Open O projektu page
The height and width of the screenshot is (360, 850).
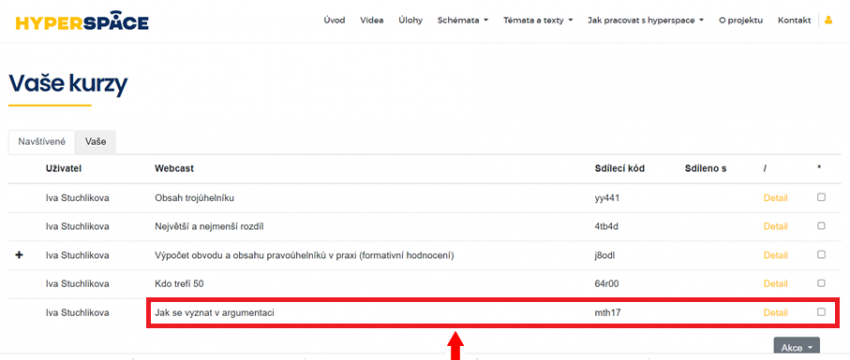pos(740,21)
